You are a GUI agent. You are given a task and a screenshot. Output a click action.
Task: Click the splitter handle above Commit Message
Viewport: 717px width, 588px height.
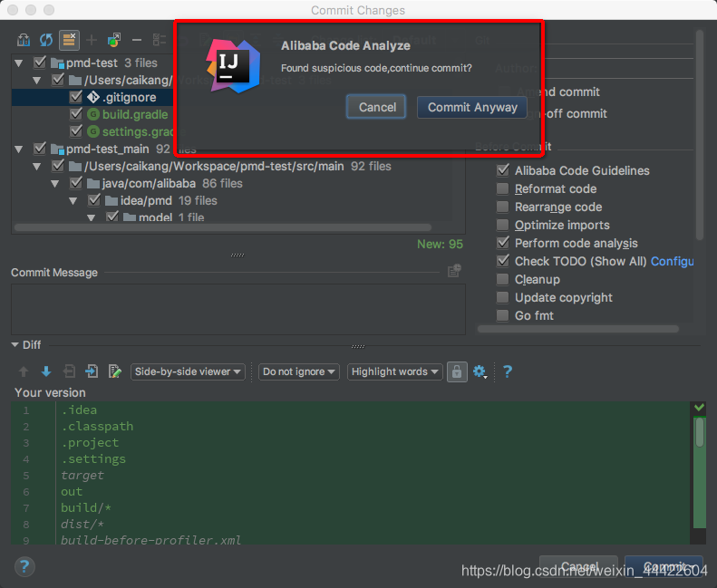[x=237, y=255]
